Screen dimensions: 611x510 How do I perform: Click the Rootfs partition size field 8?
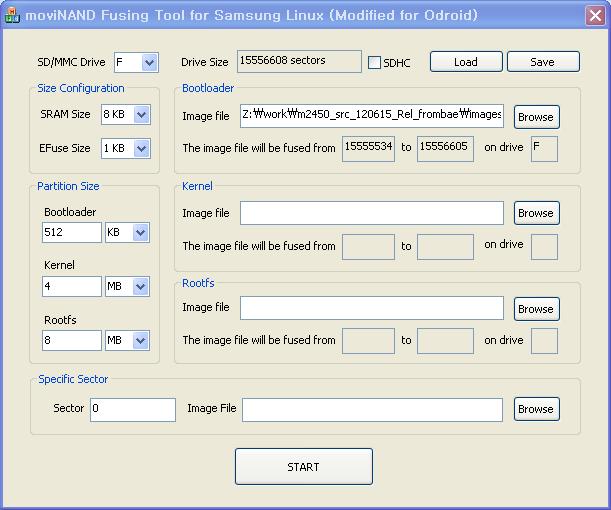click(72, 341)
